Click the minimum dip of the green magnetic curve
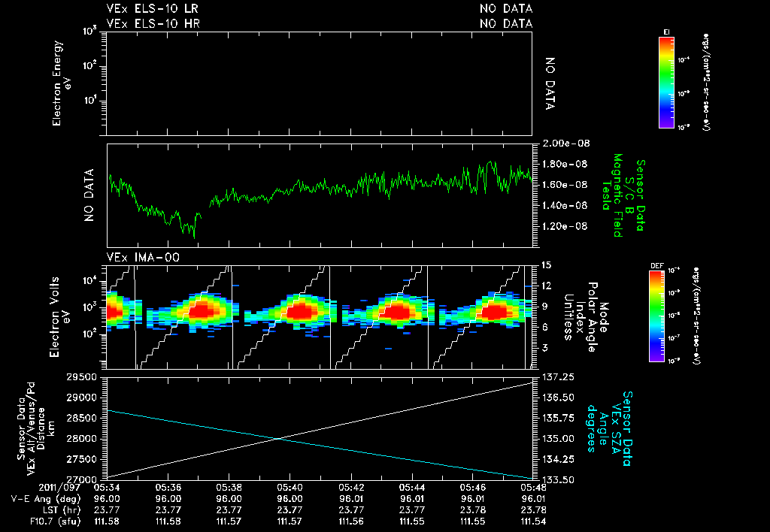Screen dimensions: 770x532 (194, 238)
